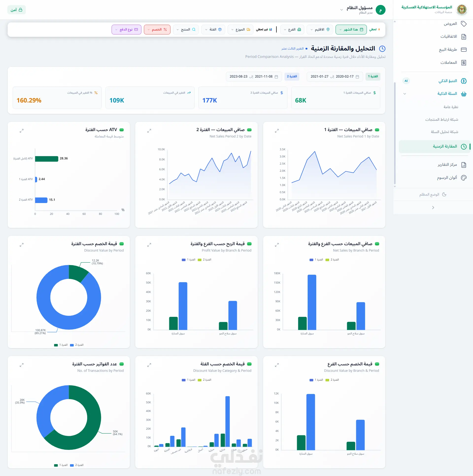Click the green user avatar
Image resolution: width=473 pixels, height=476 pixels.
(380, 10)
